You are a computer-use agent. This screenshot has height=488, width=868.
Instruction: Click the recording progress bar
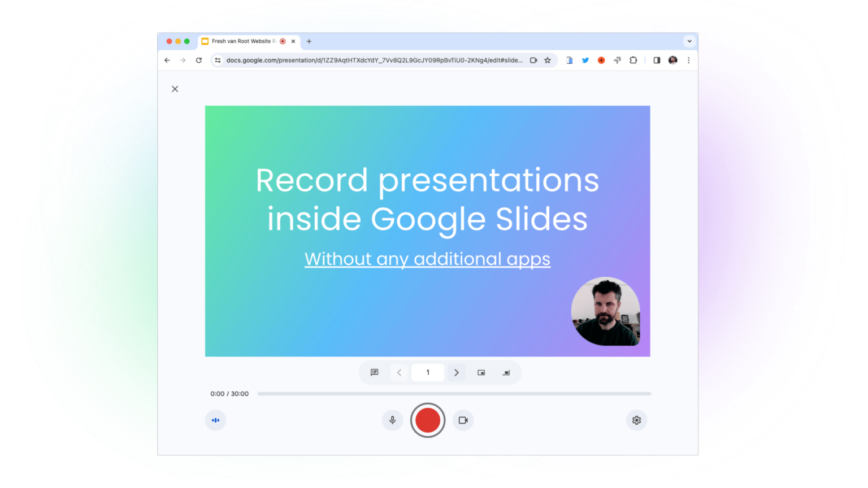454,394
